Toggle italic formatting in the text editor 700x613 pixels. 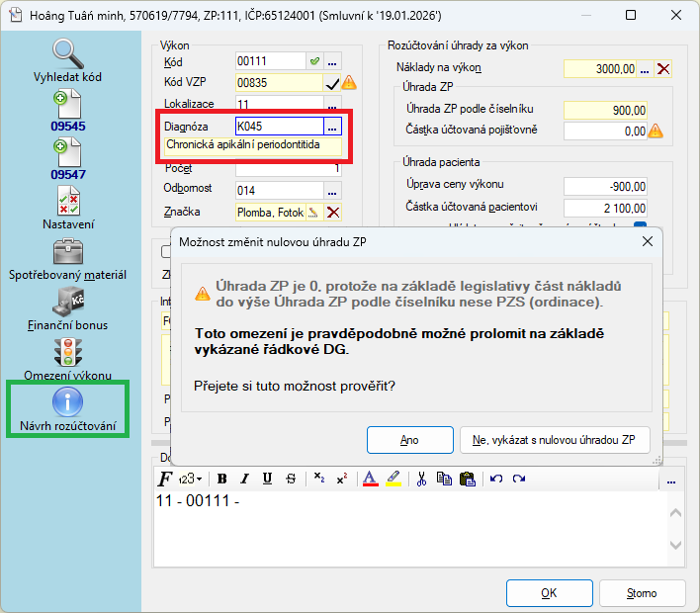(244, 480)
